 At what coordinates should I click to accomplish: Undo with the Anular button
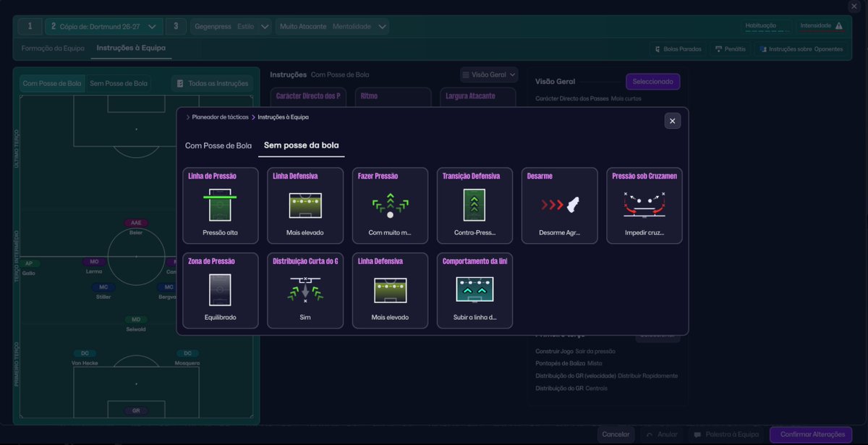[662, 435]
